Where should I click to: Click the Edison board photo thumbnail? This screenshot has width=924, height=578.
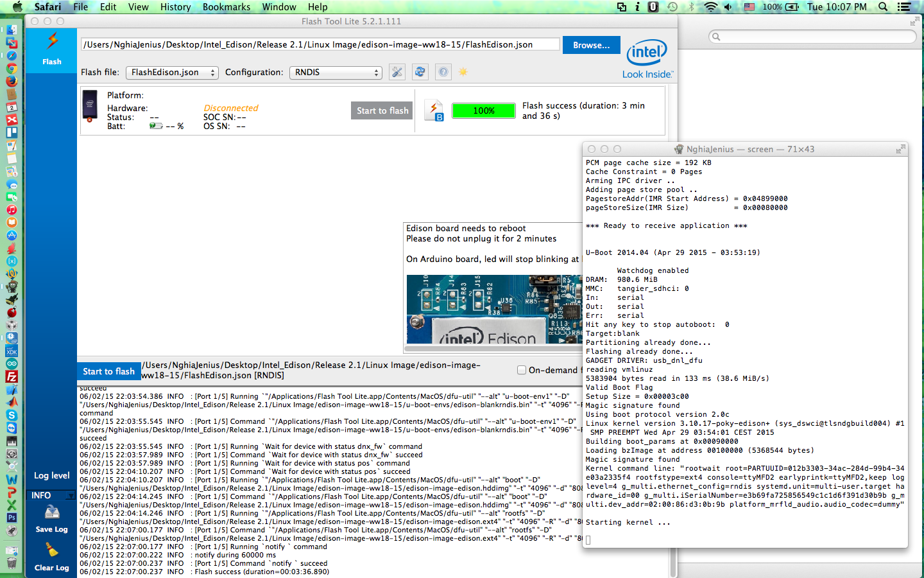pyautogui.click(x=494, y=310)
